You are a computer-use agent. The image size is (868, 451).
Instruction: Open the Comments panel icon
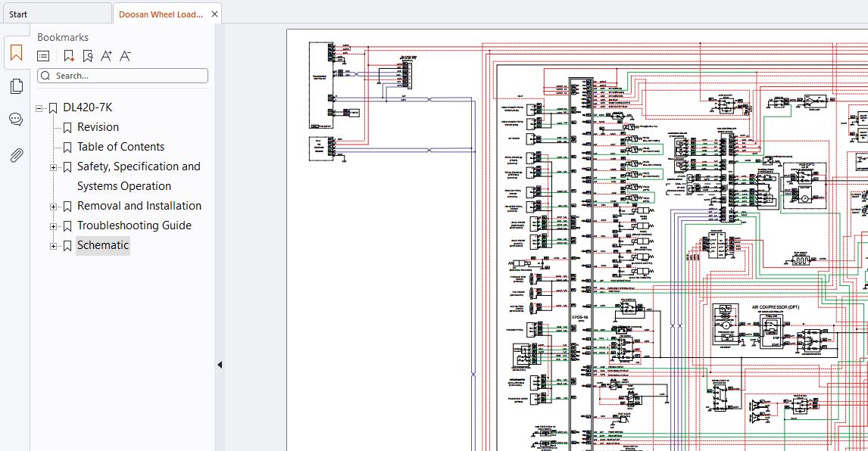[x=16, y=119]
